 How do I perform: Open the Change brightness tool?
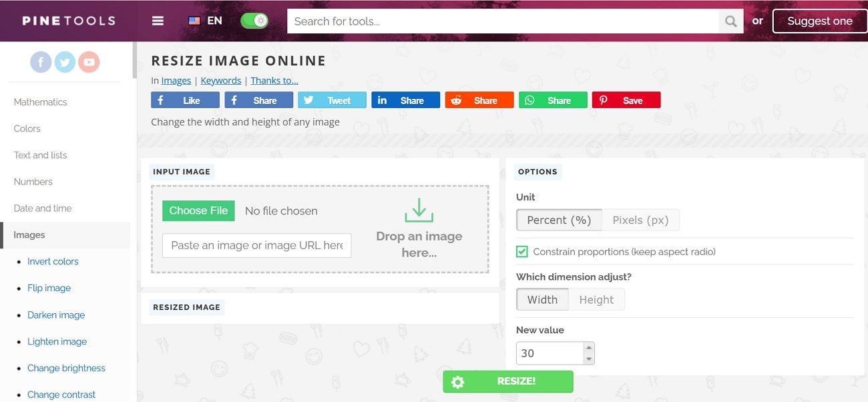(66, 369)
